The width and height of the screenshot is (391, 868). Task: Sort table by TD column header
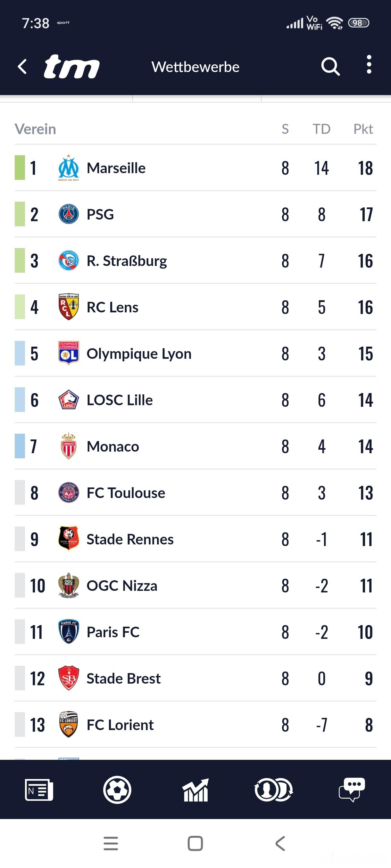[321, 129]
